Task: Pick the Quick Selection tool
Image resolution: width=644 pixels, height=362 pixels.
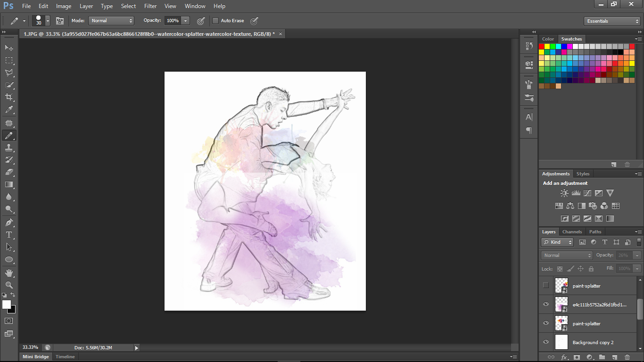Action: pos(9,85)
